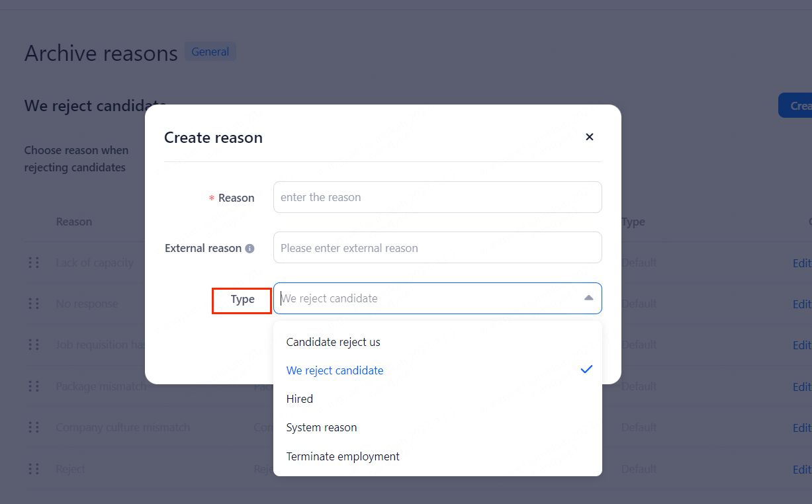Choose Hired from Type list

pyautogui.click(x=300, y=399)
